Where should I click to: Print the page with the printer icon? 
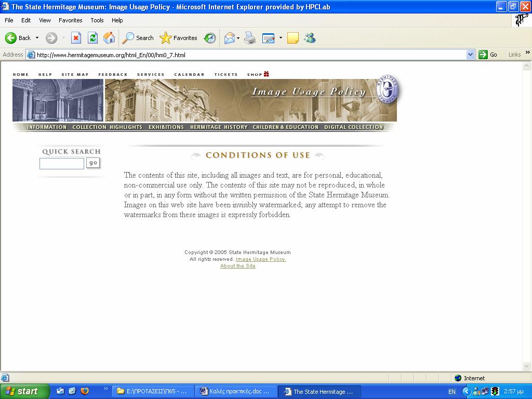click(x=250, y=38)
